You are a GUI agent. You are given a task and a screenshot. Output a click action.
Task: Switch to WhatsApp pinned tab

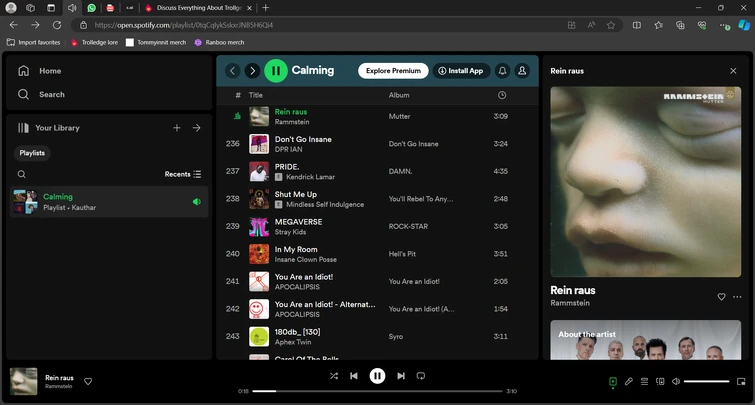[91, 8]
